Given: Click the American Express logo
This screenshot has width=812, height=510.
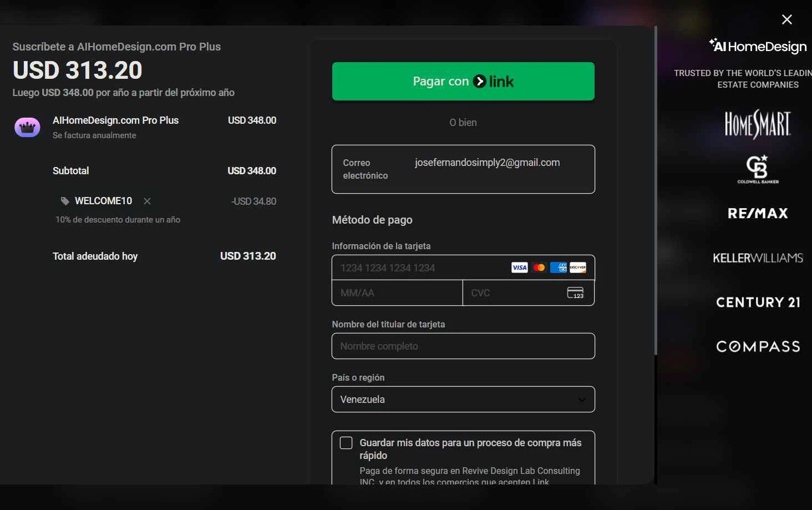Looking at the screenshot, I should click(558, 267).
